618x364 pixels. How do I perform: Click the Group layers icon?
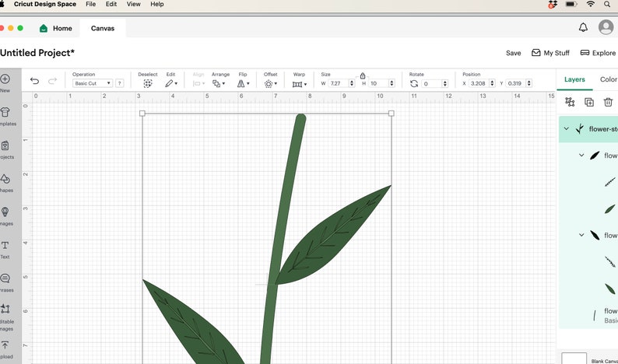click(570, 102)
